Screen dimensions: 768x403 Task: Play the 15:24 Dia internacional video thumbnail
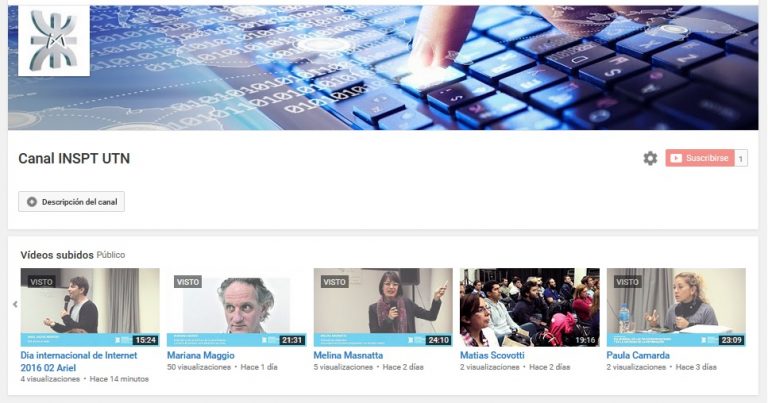tap(90, 306)
